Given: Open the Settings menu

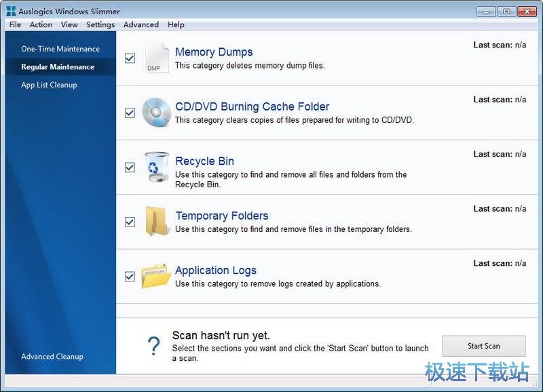Looking at the screenshot, I should click(100, 24).
